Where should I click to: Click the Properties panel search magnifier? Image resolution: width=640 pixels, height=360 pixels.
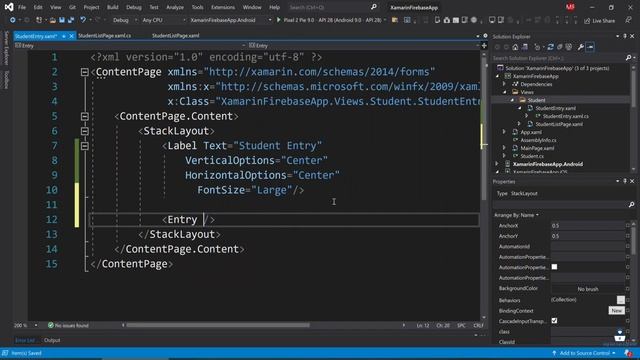click(631, 204)
